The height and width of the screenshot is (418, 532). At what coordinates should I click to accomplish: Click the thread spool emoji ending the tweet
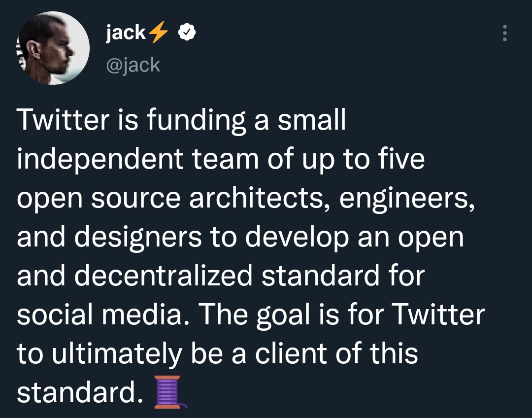(x=170, y=392)
